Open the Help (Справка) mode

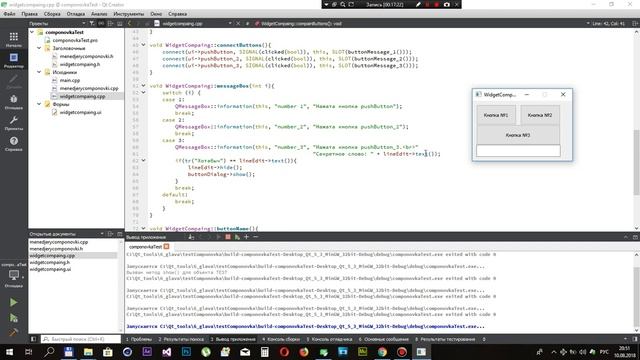pyautogui.click(x=13, y=143)
